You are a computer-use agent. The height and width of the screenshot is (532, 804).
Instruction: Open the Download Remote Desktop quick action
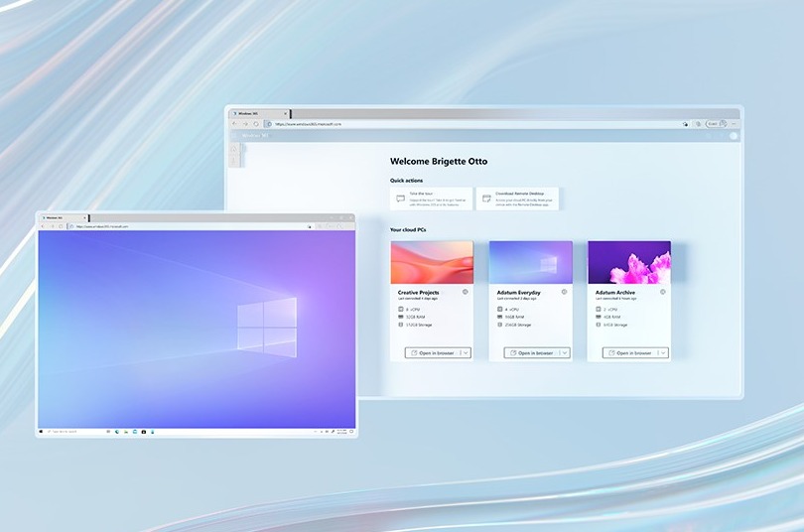point(517,199)
